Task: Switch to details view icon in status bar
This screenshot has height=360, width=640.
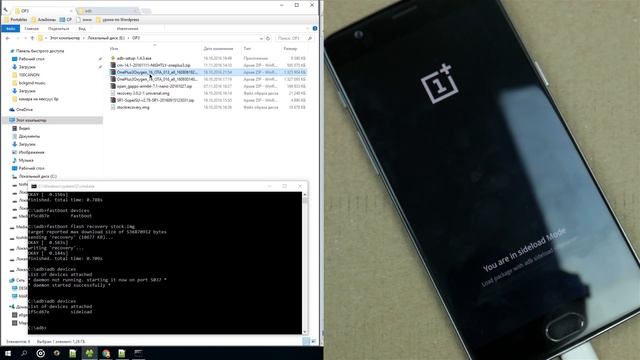Action: (306, 341)
